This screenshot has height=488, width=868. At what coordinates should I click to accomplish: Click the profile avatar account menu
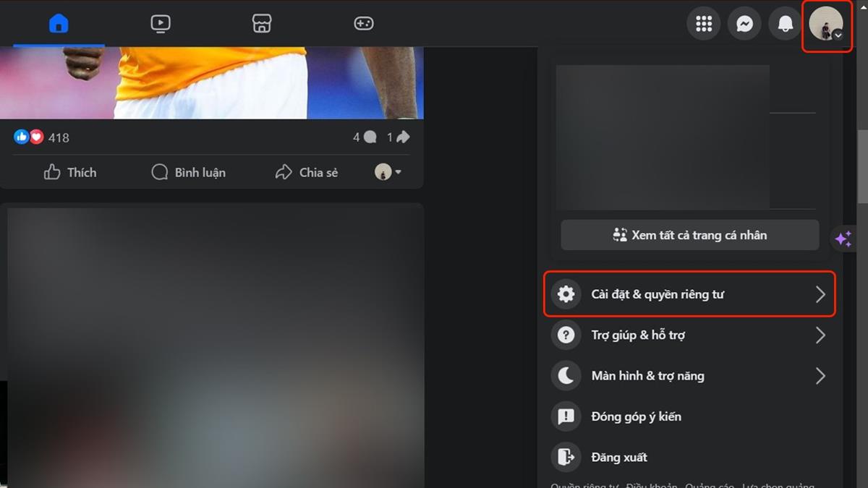[826, 24]
